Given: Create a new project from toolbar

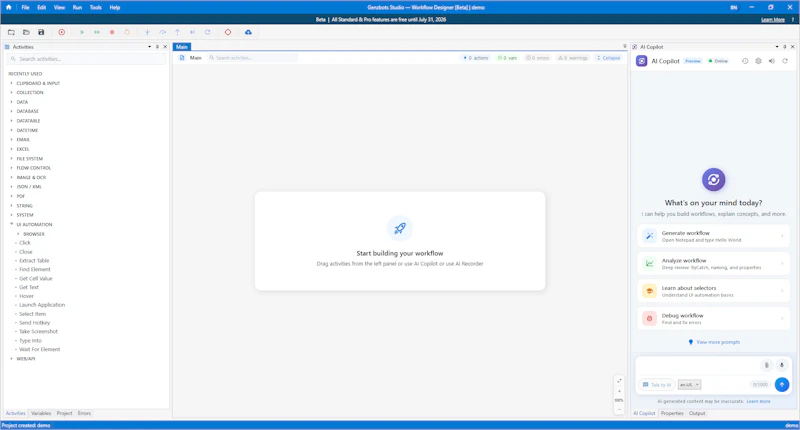Looking at the screenshot, I should tap(11, 32).
